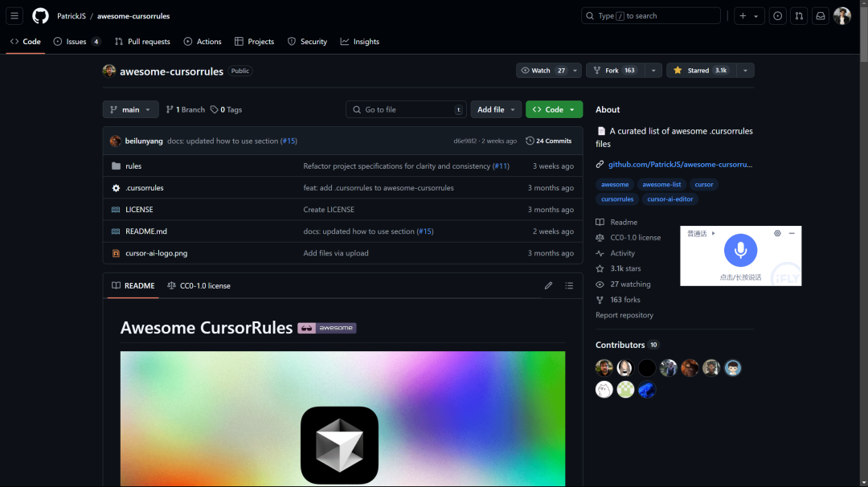Switch to the Projects tab
Screen dimensions: 868x487
[x=254, y=42]
